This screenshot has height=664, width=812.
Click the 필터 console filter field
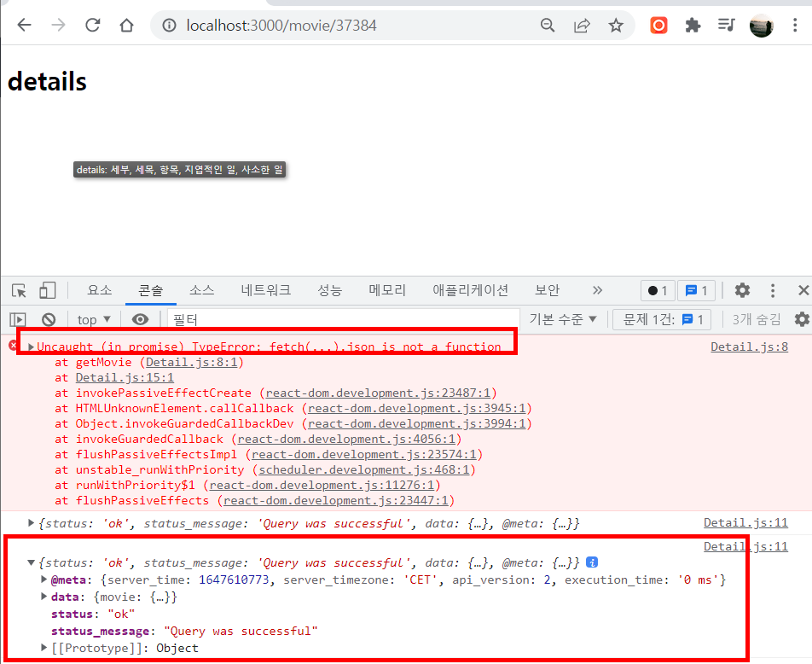[344, 319]
